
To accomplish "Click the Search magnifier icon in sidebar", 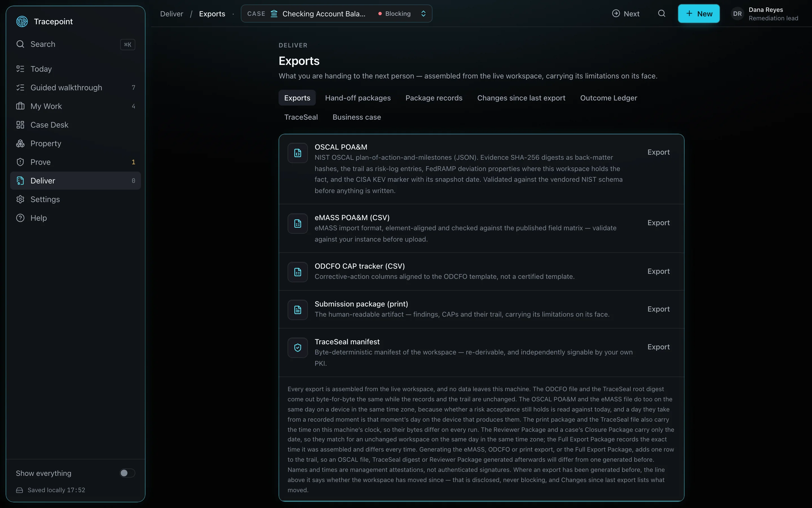I will click(20, 44).
